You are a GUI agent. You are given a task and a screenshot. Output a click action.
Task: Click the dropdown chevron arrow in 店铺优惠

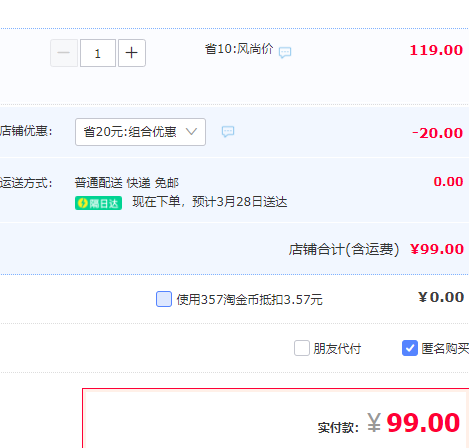(x=191, y=131)
